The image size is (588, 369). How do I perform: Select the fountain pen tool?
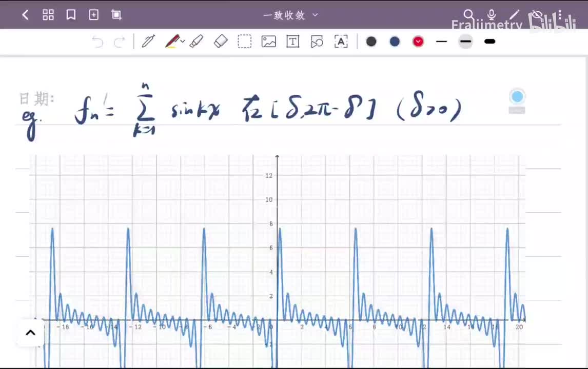coord(148,41)
